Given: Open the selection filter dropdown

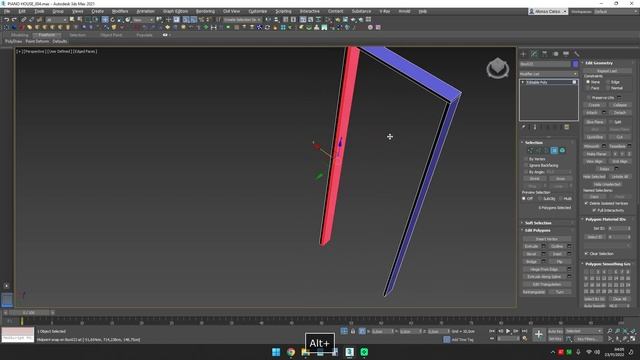Looking at the screenshot, I should tap(56, 20).
